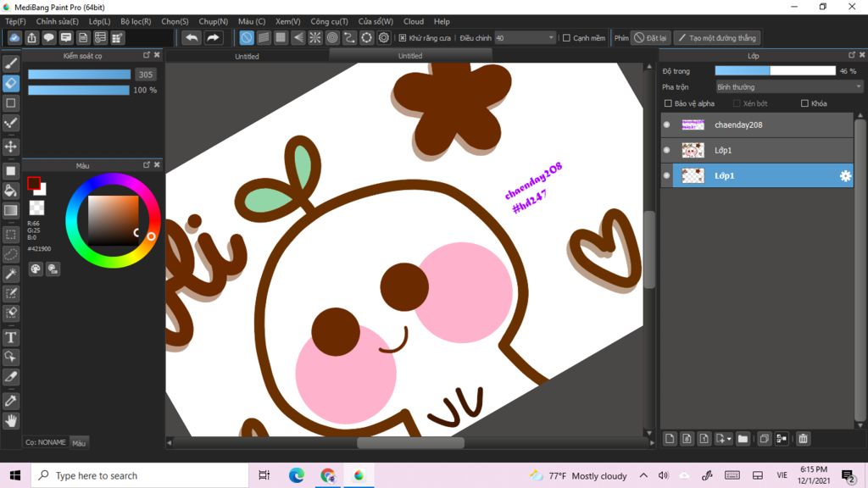
Task: Adjust the Độ trong opacity slider
Action: click(775, 71)
